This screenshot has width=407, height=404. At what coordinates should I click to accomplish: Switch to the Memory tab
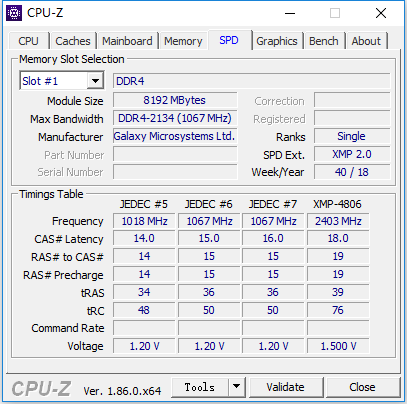coord(183,41)
